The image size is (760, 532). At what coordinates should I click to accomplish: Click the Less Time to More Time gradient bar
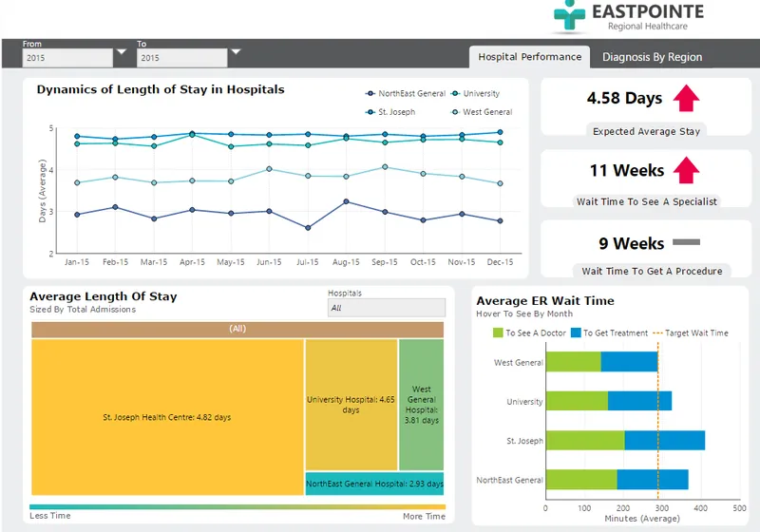[237, 506]
